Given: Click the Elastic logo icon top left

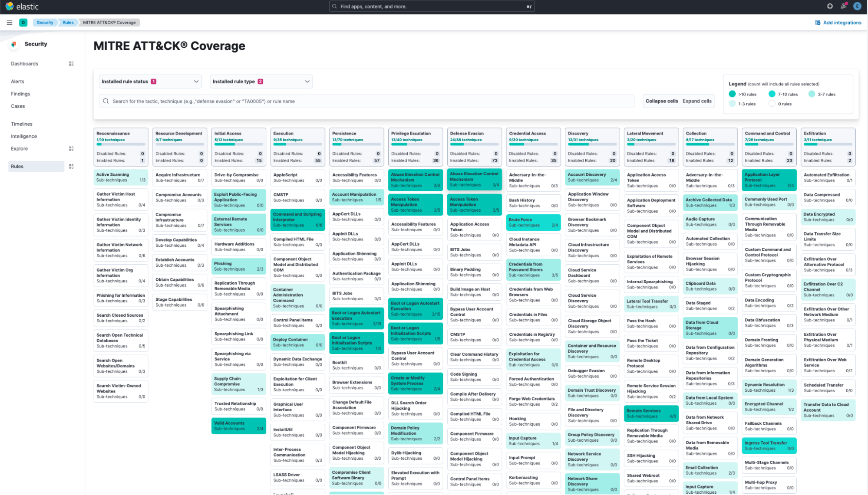Looking at the screenshot, I should (10, 7).
